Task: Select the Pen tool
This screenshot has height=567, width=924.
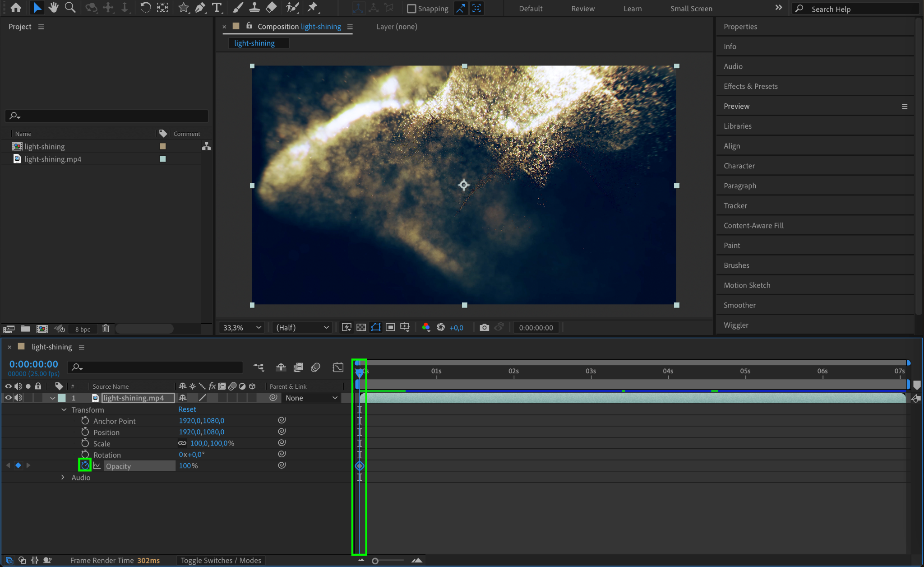Action: (x=200, y=8)
